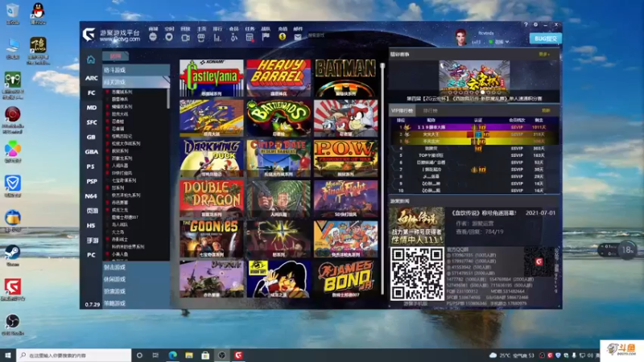Open the Castlevania game thumbnail
The width and height of the screenshot is (644, 362).
[212, 78]
